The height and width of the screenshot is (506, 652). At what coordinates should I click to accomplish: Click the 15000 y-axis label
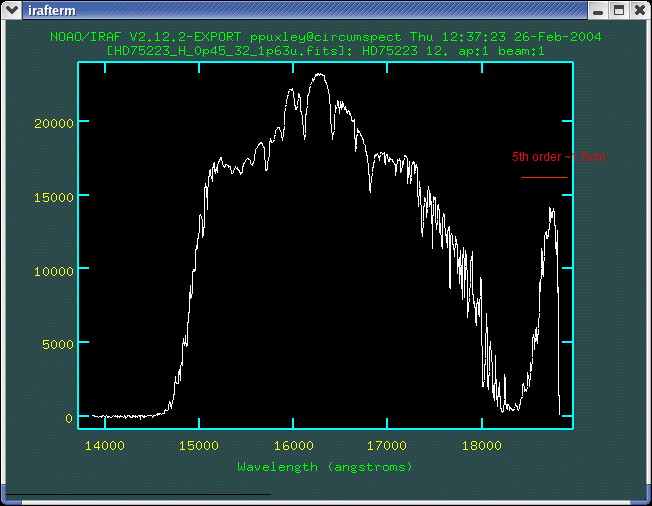pyautogui.click(x=54, y=197)
